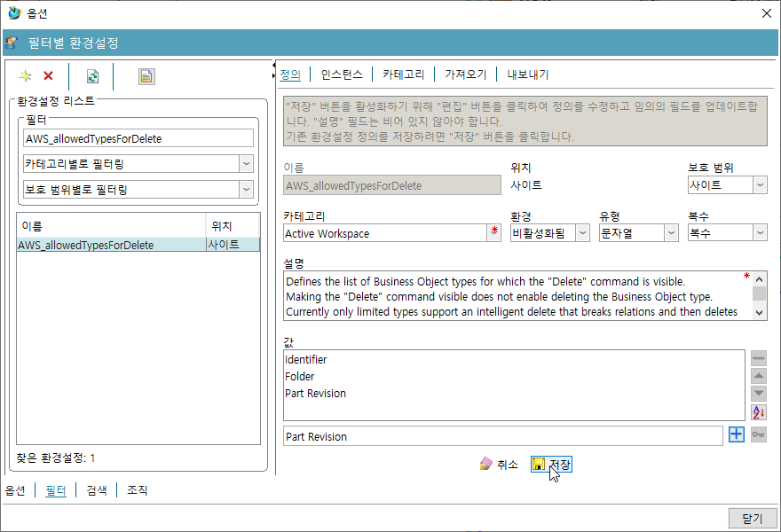Open the 카테고리별로 필터링 dropdown
The height and width of the screenshot is (532, 781).
[245, 164]
